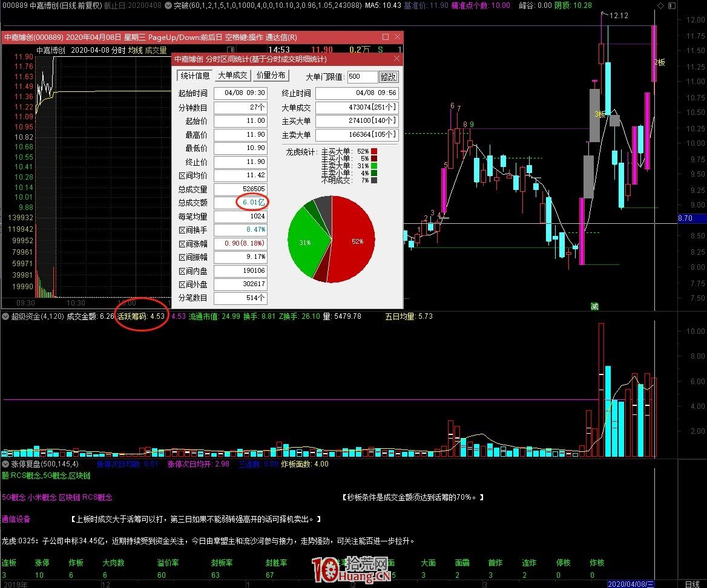707x588 pixels.
Task: Click the gray 7% 不明成交 legend swatch
Action: pyautogui.click(x=374, y=180)
